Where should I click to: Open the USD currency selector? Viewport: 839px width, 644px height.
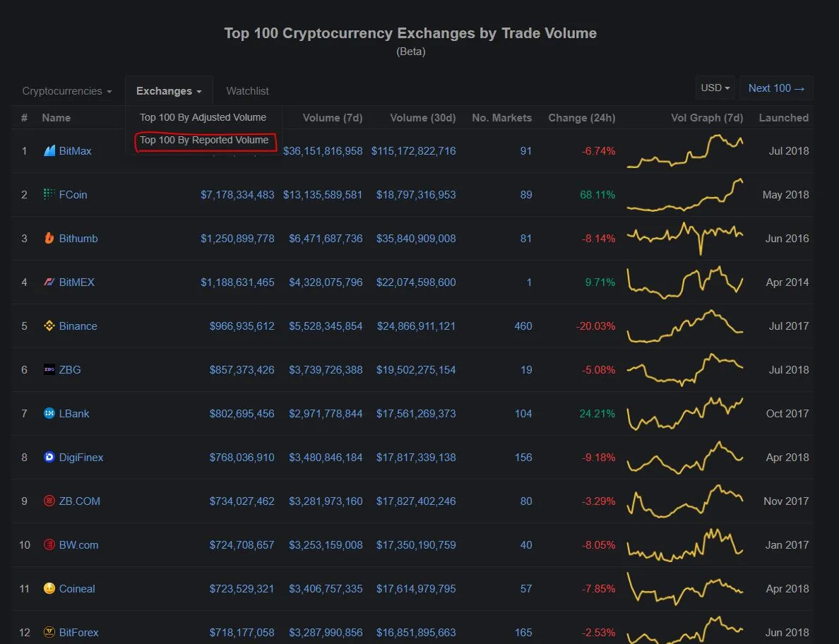click(715, 88)
